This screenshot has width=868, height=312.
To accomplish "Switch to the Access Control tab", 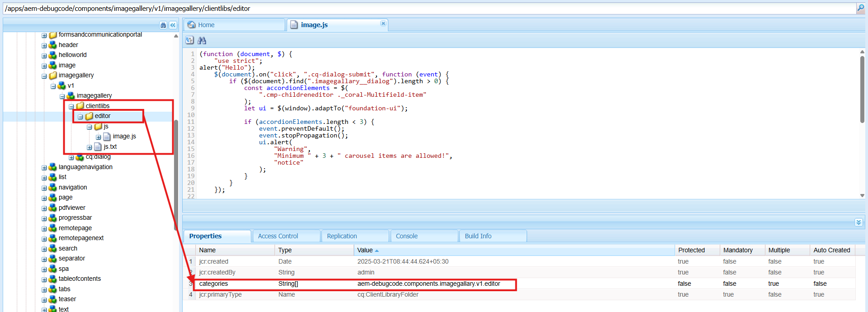I will pos(278,236).
